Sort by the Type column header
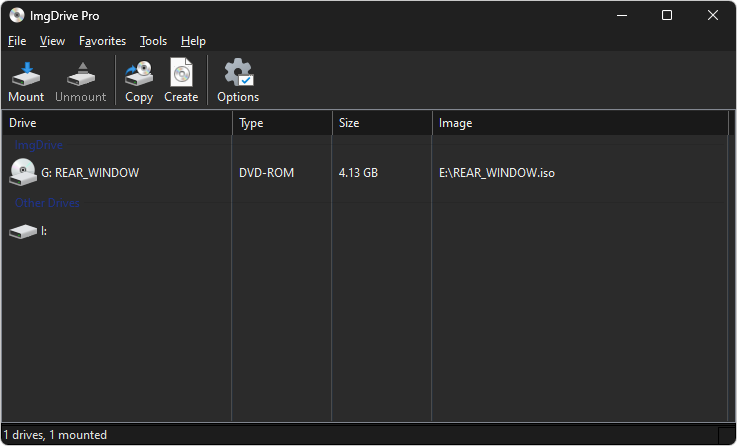 tap(282, 123)
